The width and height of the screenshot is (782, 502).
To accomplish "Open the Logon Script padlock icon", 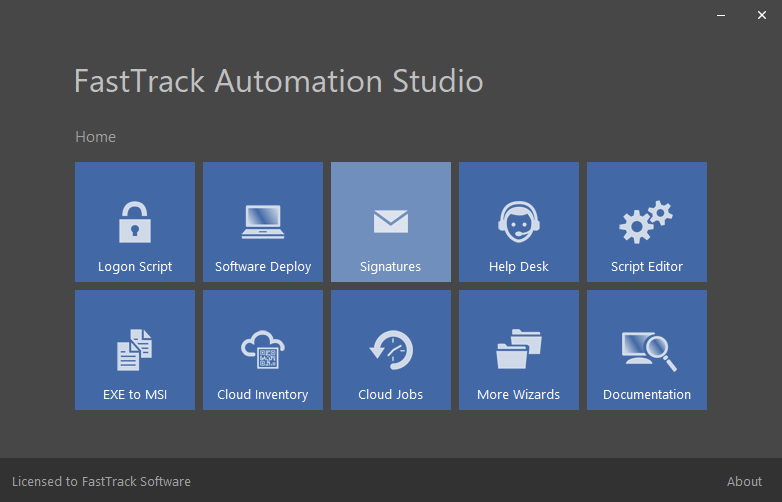I will [134, 221].
